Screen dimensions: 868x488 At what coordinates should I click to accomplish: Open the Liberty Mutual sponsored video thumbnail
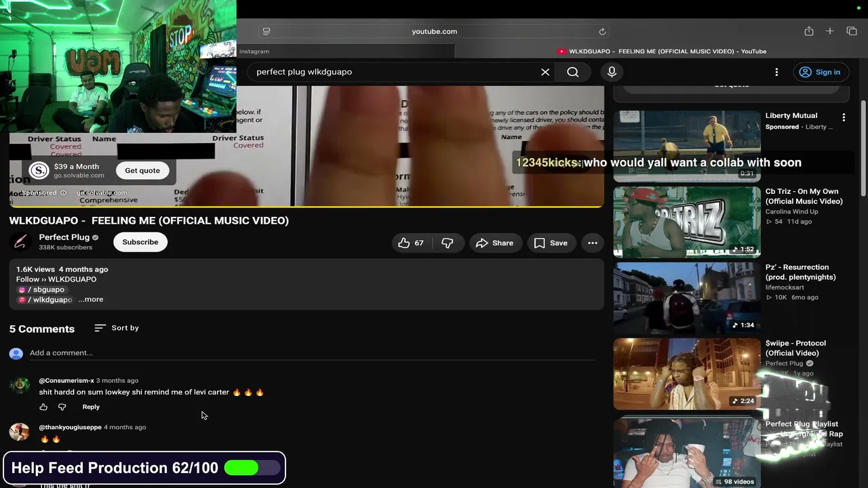click(687, 146)
